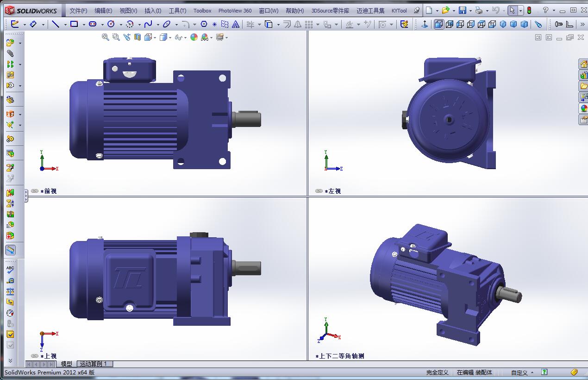Open the 插入(I) menu
Viewport: 588px width, 380px height.
point(153,11)
